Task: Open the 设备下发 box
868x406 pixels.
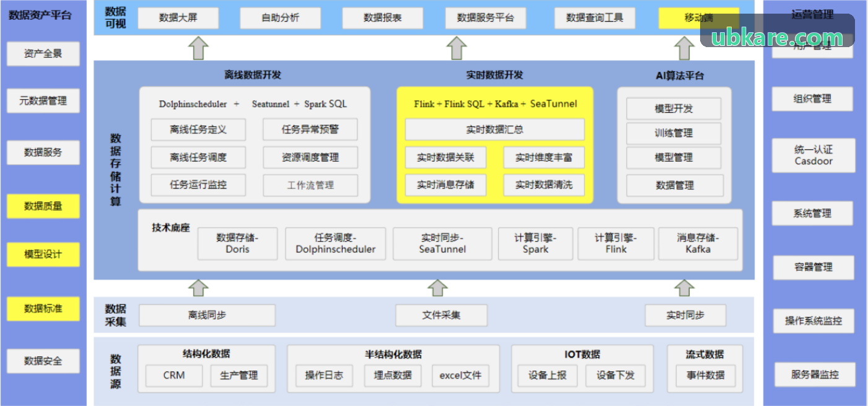Action: tap(615, 376)
